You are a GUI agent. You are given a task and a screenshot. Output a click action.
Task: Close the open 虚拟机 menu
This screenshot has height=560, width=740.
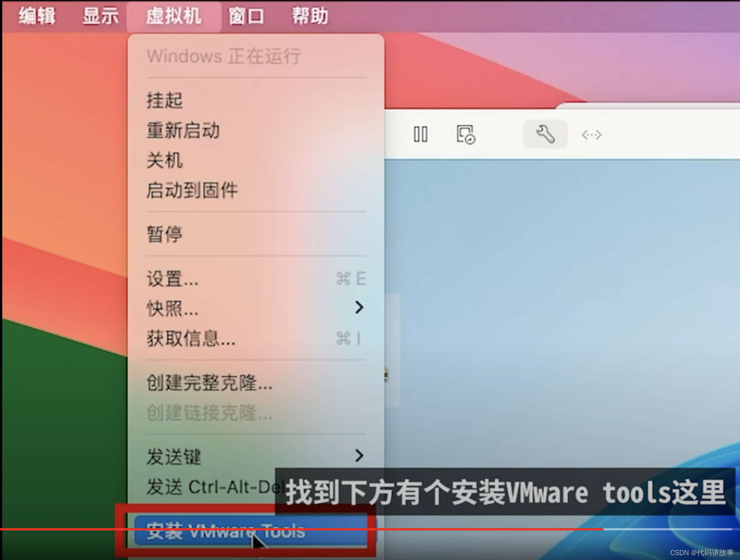click(x=174, y=16)
